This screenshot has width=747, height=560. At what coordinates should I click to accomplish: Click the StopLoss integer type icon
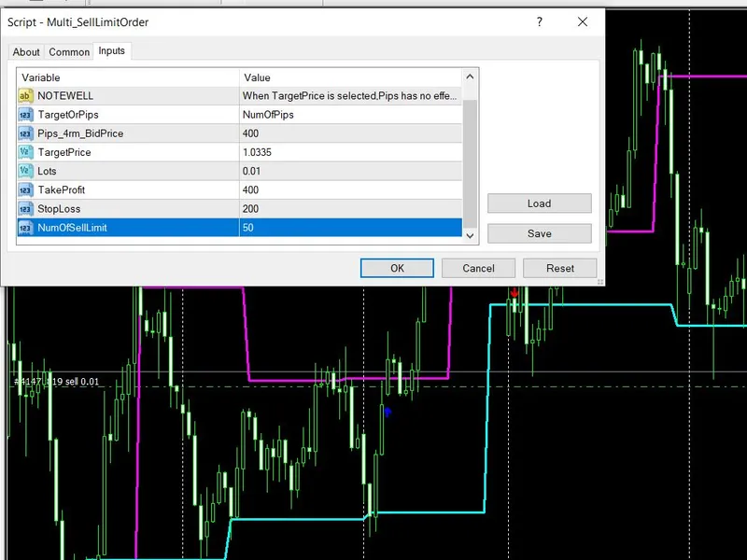pos(25,208)
